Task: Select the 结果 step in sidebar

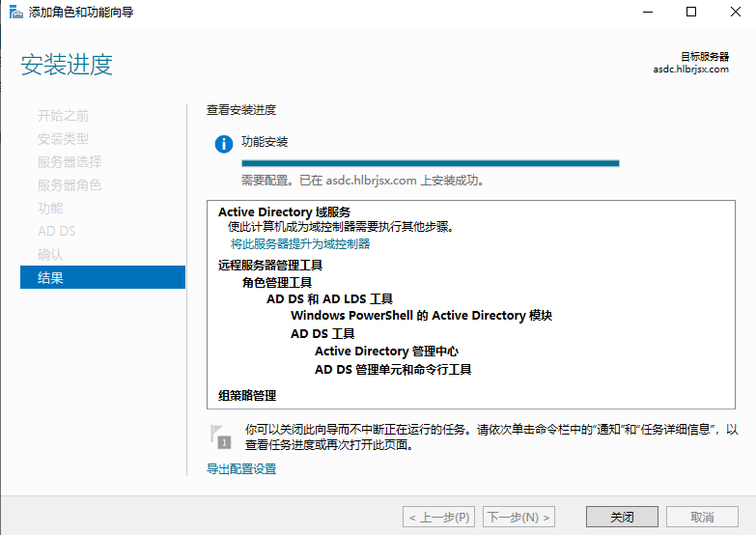Action: [x=50, y=278]
